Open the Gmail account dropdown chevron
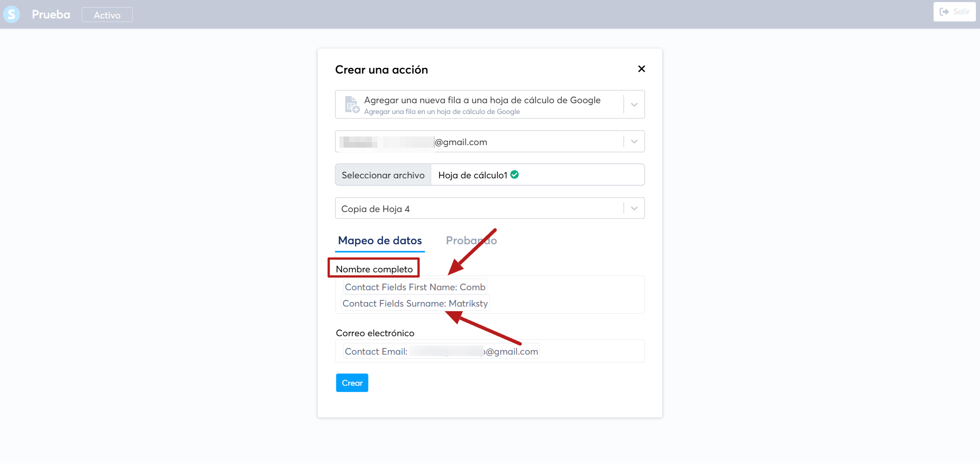Image resolution: width=980 pixels, height=466 pixels. click(634, 142)
